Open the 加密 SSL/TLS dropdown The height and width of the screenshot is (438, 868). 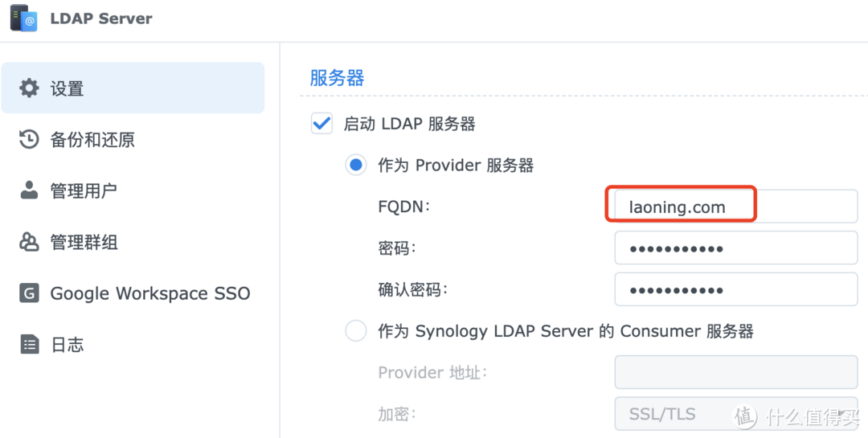coord(735,414)
